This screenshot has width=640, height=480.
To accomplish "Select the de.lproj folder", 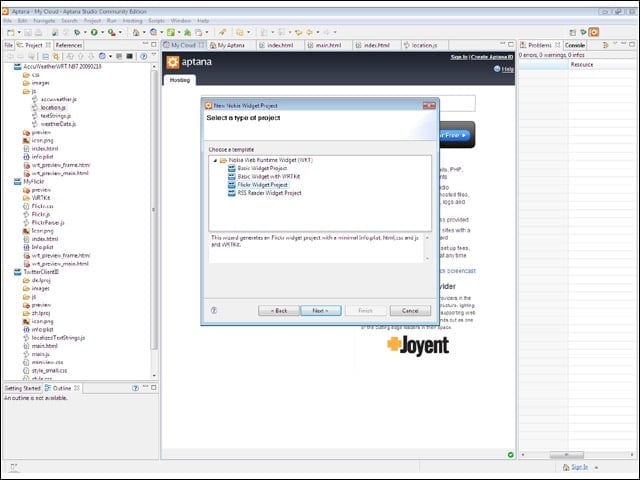I will pos(37,280).
